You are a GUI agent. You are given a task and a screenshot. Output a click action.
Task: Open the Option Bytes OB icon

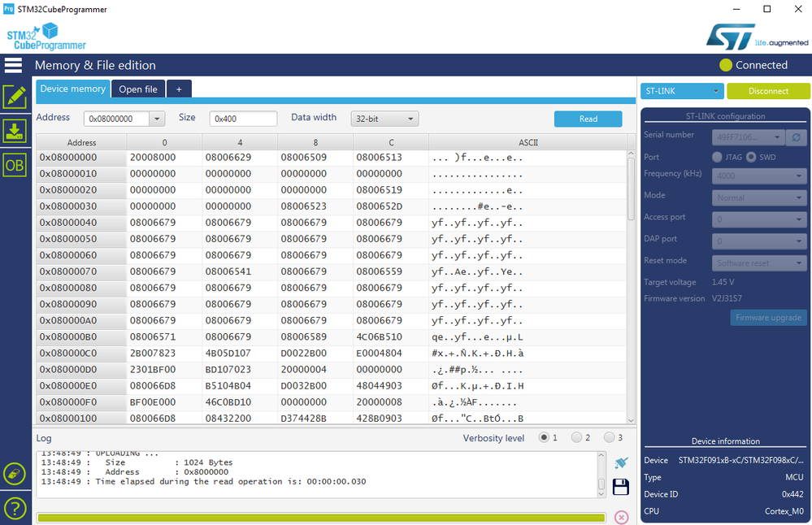tap(15, 165)
